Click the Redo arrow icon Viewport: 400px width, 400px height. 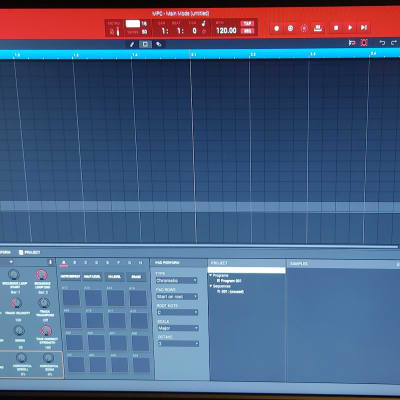[394, 42]
